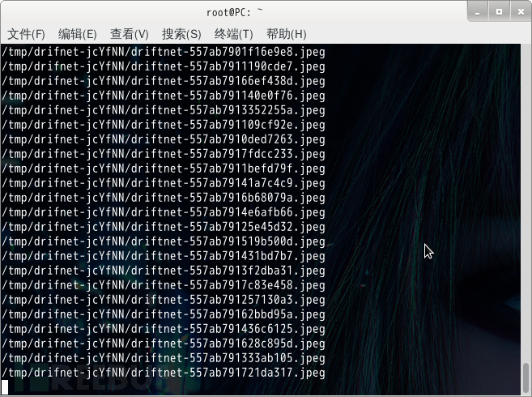Click line driftnet-557ab791140e0f76.jpeg
Viewport: 532px width, 397px height.
[x=164, y=96]
